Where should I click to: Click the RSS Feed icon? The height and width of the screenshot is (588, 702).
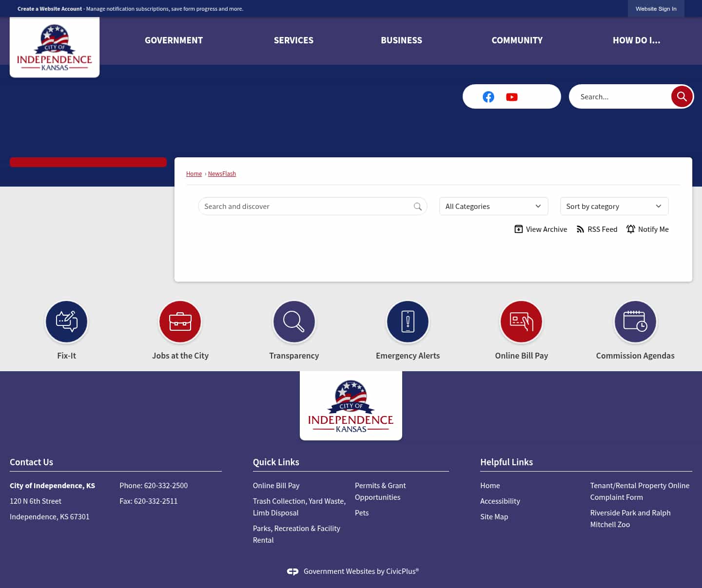point(580,229)
